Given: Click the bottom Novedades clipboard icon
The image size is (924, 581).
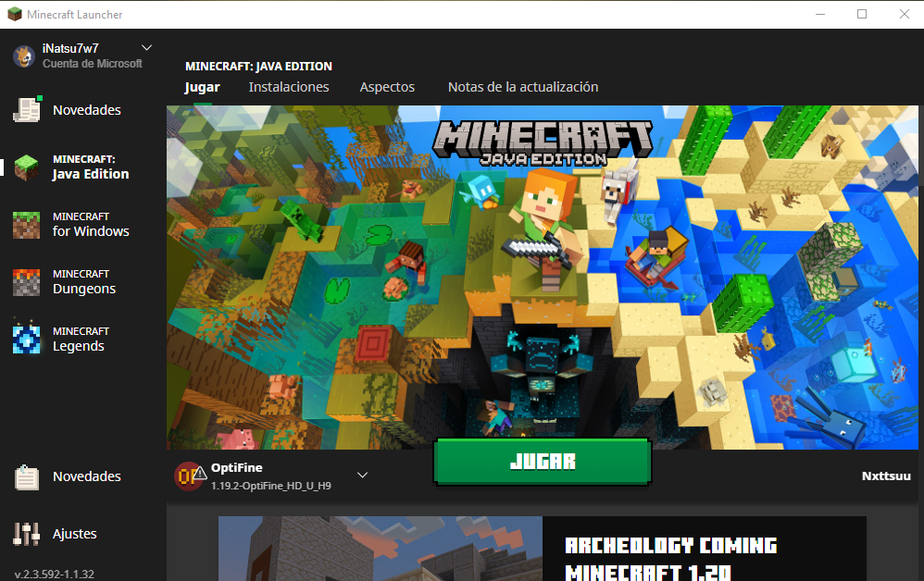Looking at the screenshot, I should click(x=27, y=476).
